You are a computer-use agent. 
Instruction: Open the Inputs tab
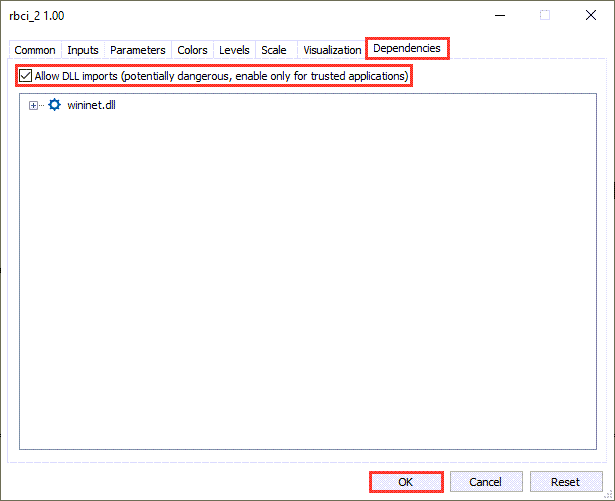[83, 50]
